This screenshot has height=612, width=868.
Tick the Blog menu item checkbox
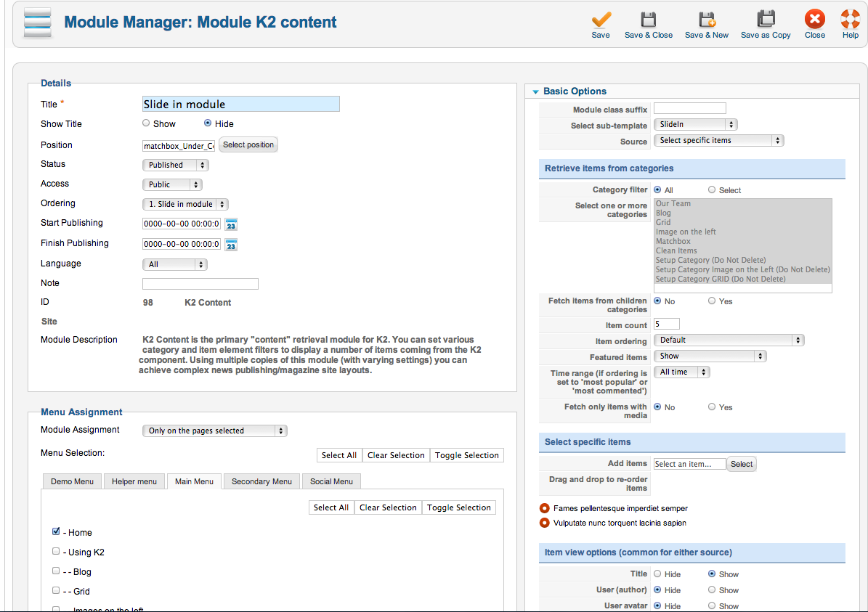[x=56, y=571]
